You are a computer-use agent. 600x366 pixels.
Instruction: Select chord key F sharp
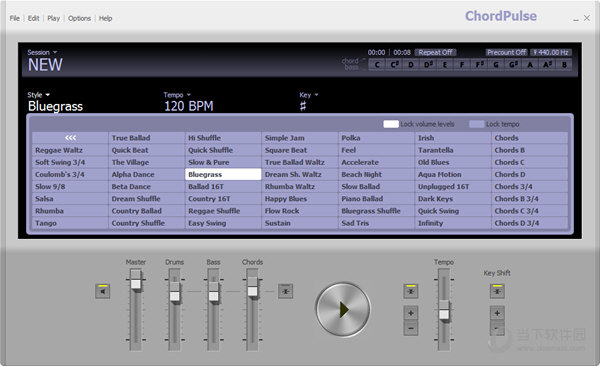click(x=479, y=65)
